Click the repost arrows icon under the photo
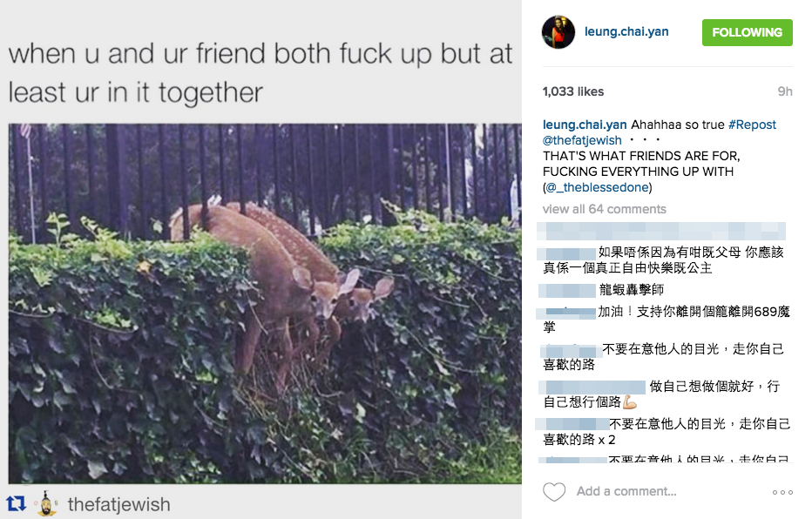The width and height of the screenshot is (812, 519). (x=16, y=503)
